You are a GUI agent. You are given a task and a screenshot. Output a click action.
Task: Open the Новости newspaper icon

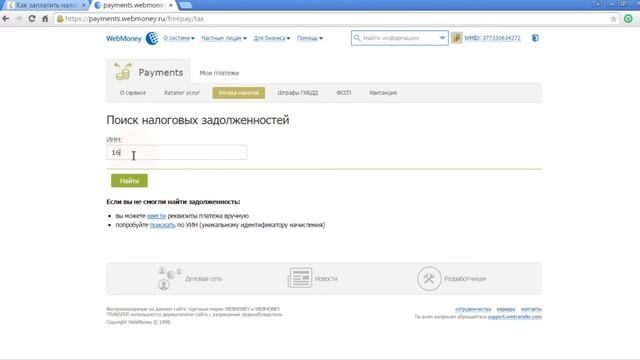(x=300, y=278)
